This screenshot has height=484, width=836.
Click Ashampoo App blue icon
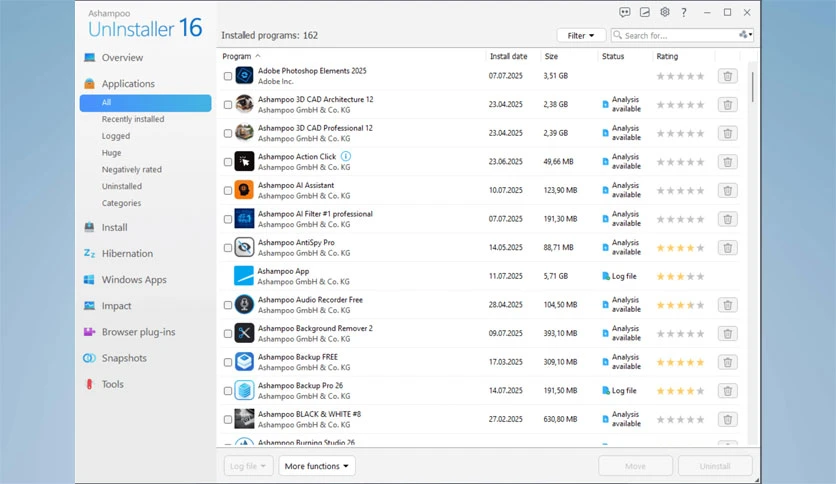coord(244,276)
